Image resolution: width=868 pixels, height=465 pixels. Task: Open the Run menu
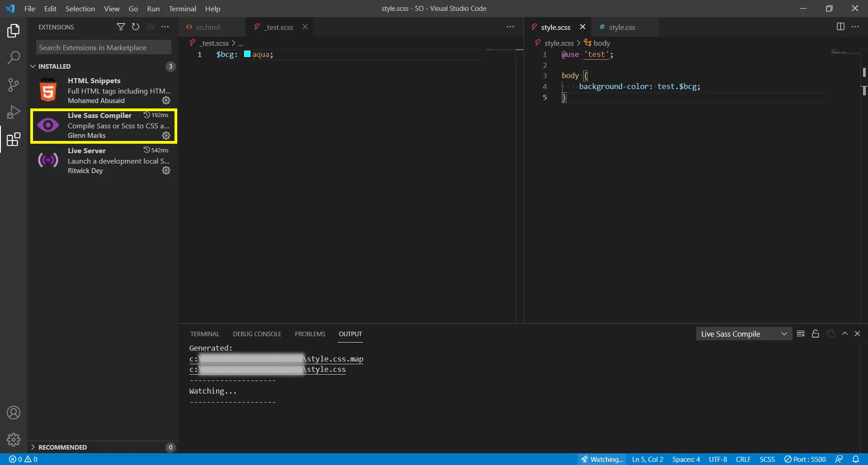click(153, 9)
